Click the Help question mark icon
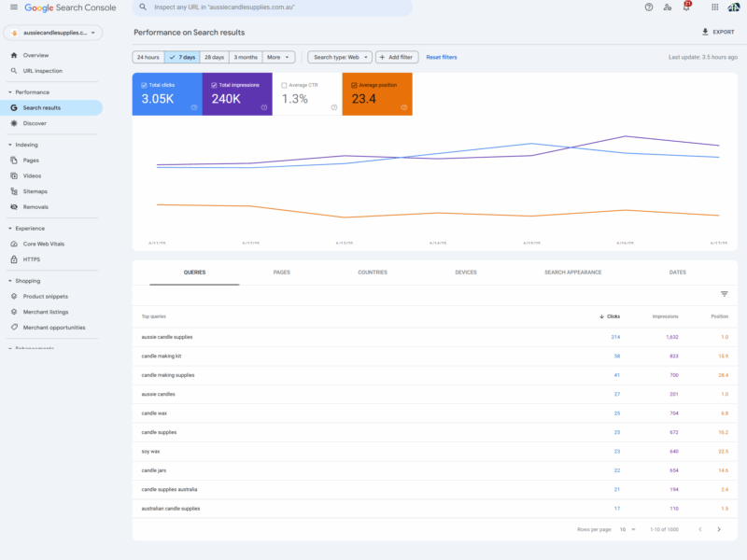The image size is (747, 560). pyautogui.click(x=649, y=7)
